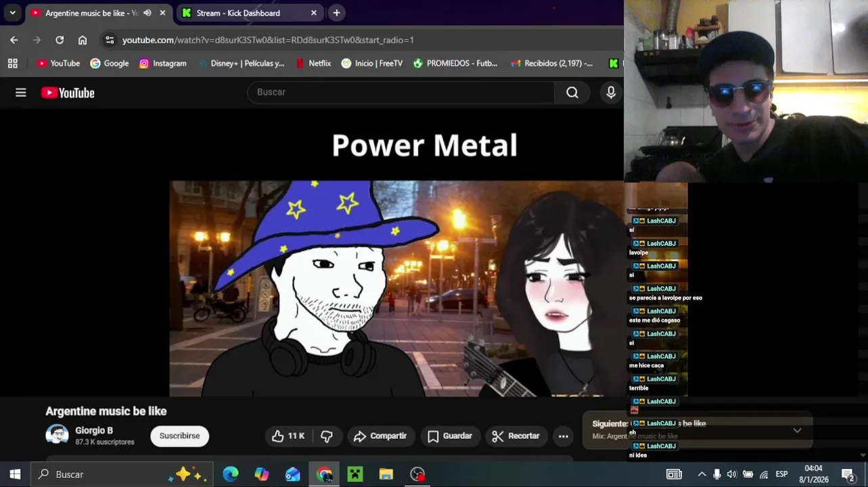The image size is (868, 487).
Task: Open File Explorer from the taskbar
Action: [386, 474]
